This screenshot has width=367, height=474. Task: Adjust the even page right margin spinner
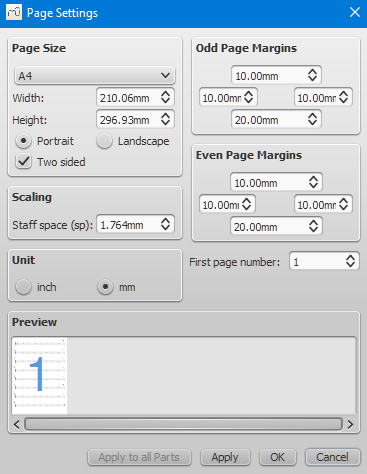(344, 204)
